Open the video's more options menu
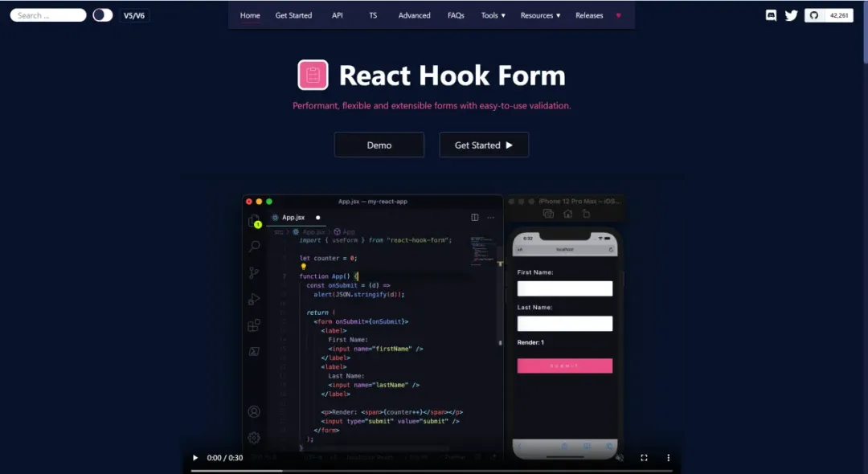 (668, 457)
